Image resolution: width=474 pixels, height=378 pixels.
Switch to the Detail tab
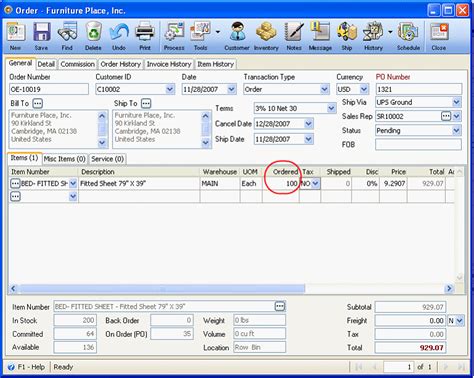(46, 64)
